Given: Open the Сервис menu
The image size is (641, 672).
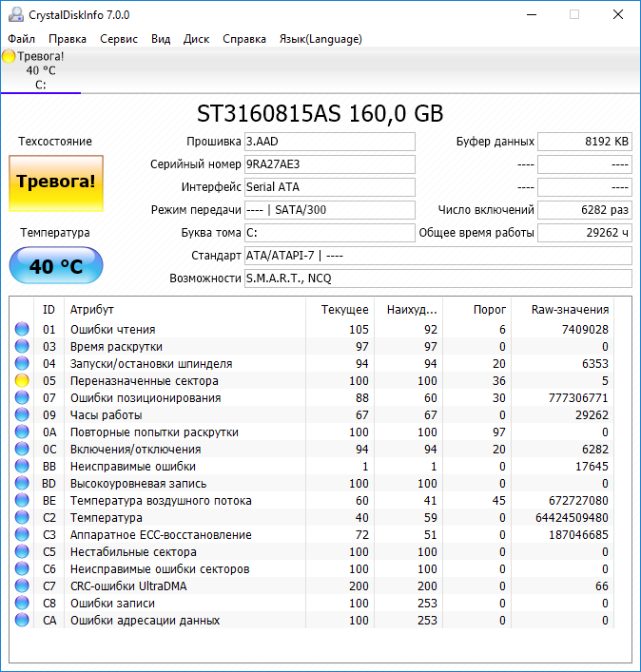Looking at the screenshot, I should tap(119, 39).
